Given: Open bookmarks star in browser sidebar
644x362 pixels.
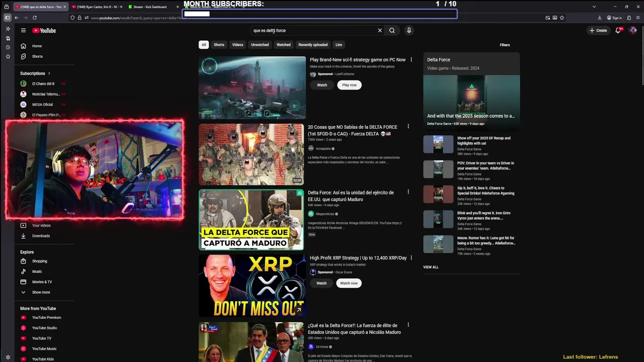Looking at the screenshot, I should 8,56.
